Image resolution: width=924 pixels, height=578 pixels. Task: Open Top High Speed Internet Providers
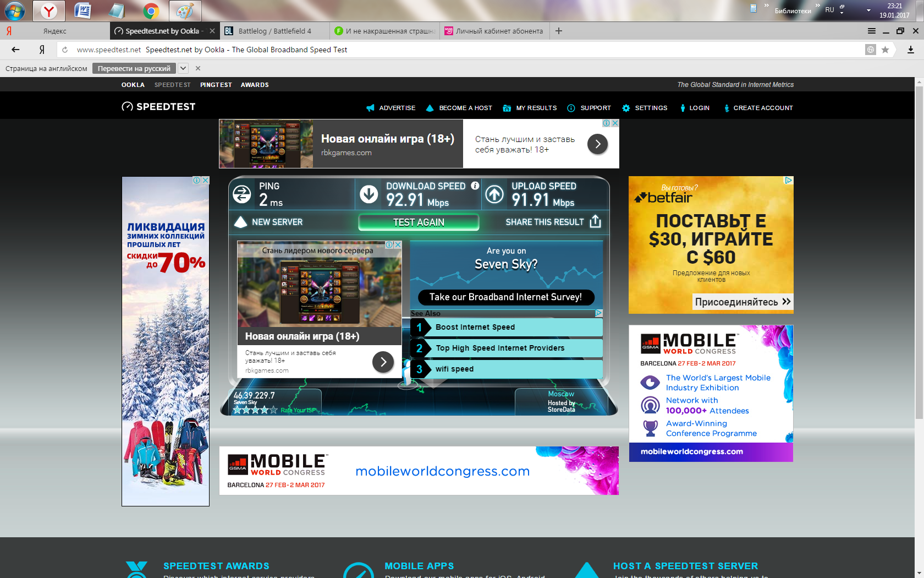506,348
